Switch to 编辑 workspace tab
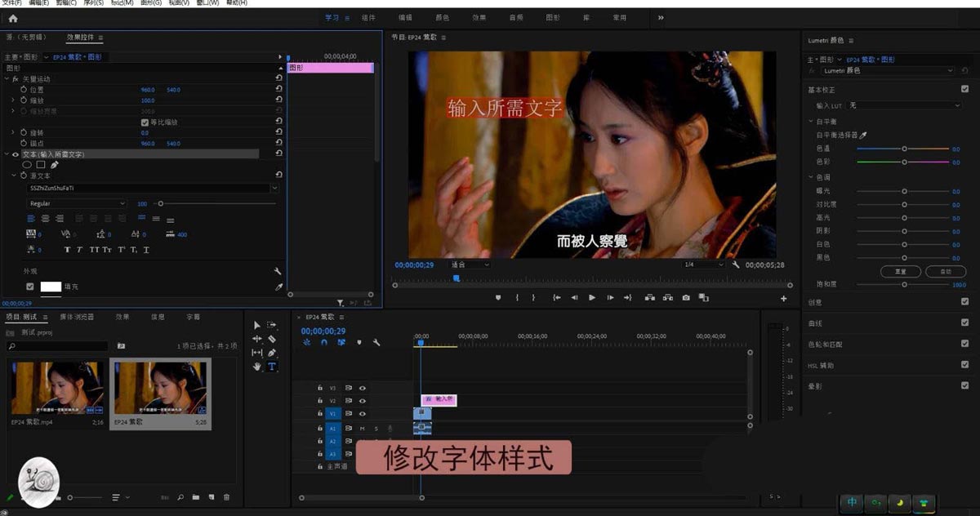 click(405, 17)
